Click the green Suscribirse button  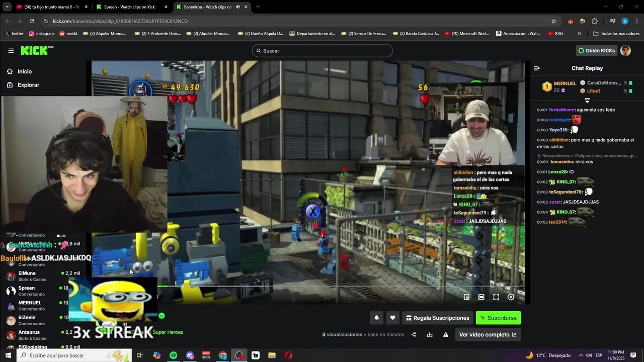498,318
